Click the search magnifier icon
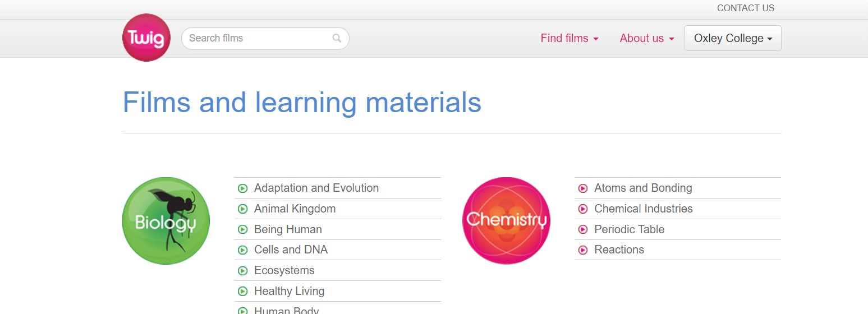Viewport: 868px width, 314px height. pyautogui.click(x=337, y=38)
